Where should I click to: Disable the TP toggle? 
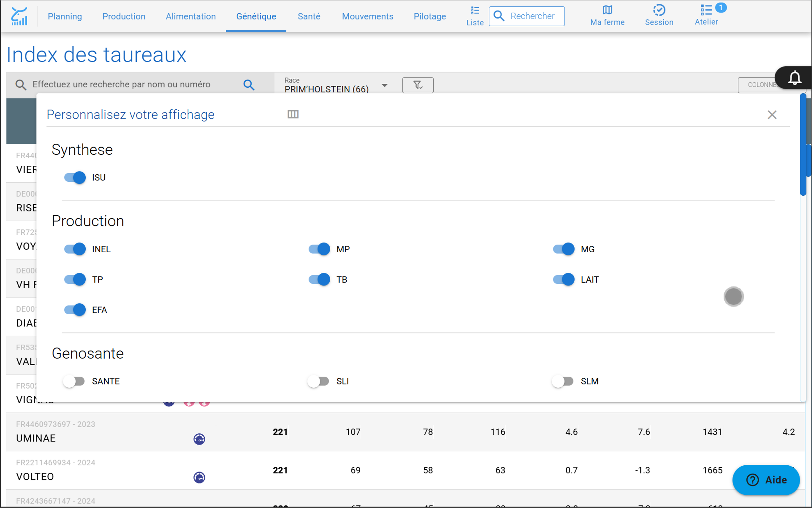pyautogui.click(x=75, y=280)
